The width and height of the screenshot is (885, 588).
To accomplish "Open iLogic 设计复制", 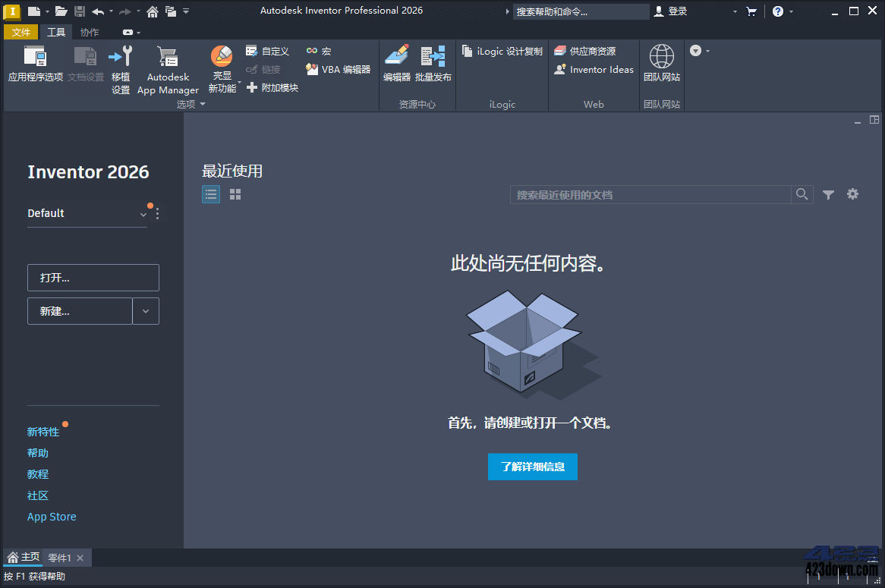I will 501,51.
